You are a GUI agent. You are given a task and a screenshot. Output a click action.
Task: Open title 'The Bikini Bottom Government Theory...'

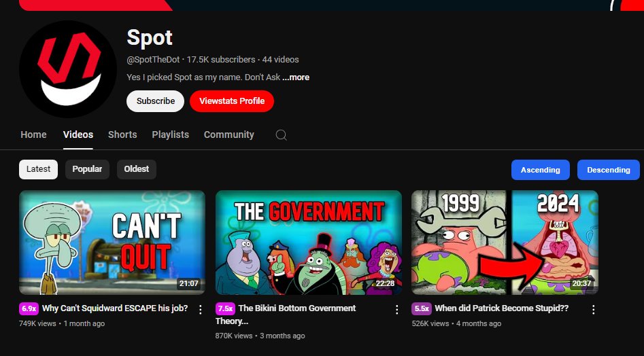point(286,315)
